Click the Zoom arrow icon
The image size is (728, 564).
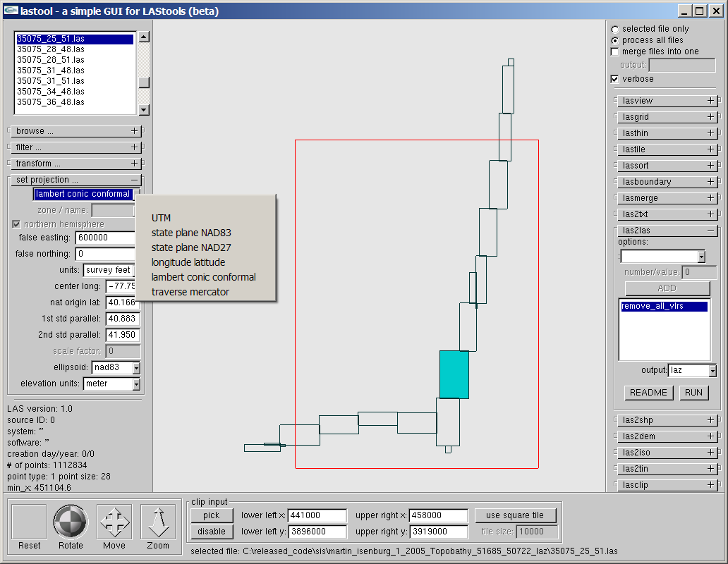pos(158,522)
